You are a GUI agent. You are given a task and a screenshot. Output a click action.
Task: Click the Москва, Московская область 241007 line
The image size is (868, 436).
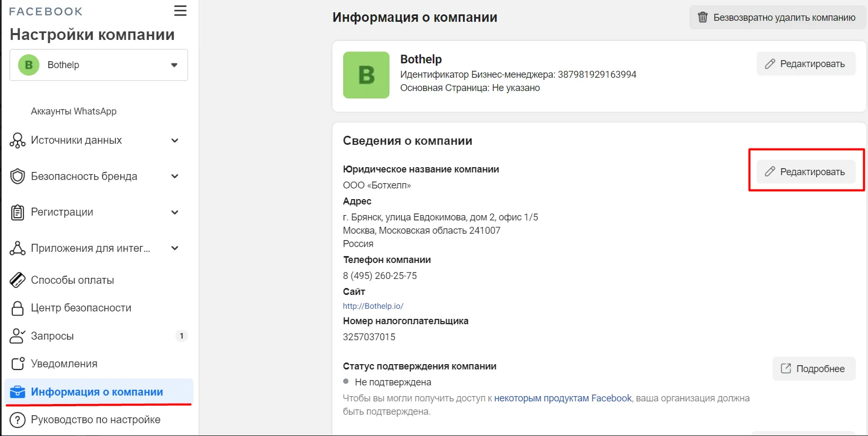click(421, 231)
